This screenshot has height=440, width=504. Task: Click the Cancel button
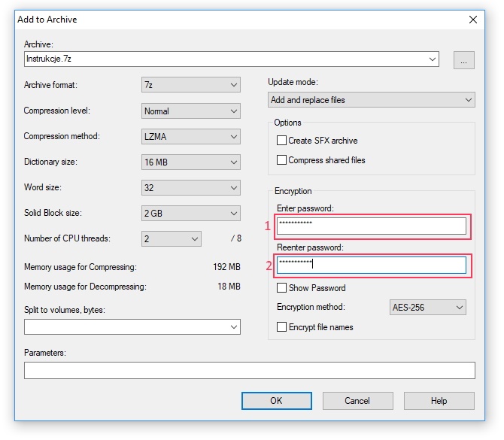click(x=357, y=401)
